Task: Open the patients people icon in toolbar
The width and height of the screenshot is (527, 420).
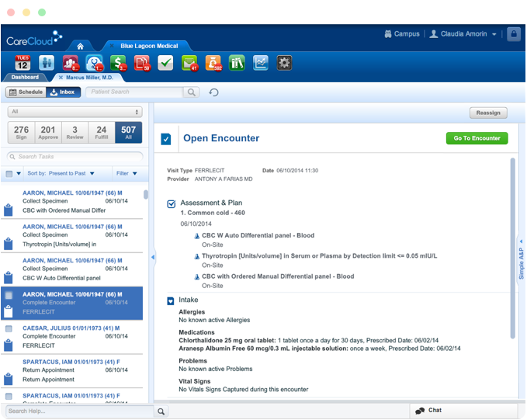Action: tap(47, 63)
